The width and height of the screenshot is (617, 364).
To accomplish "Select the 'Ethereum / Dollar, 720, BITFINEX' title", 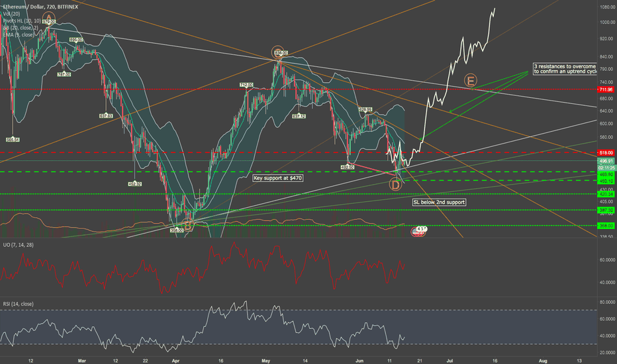I will [40, 7].
